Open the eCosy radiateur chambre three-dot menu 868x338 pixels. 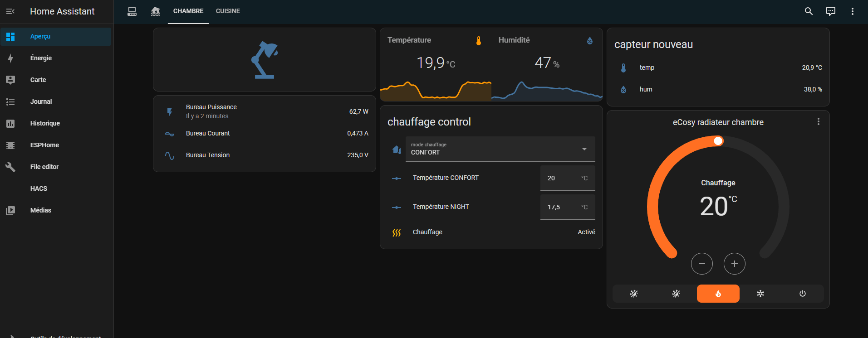click(x=818, y=122)
